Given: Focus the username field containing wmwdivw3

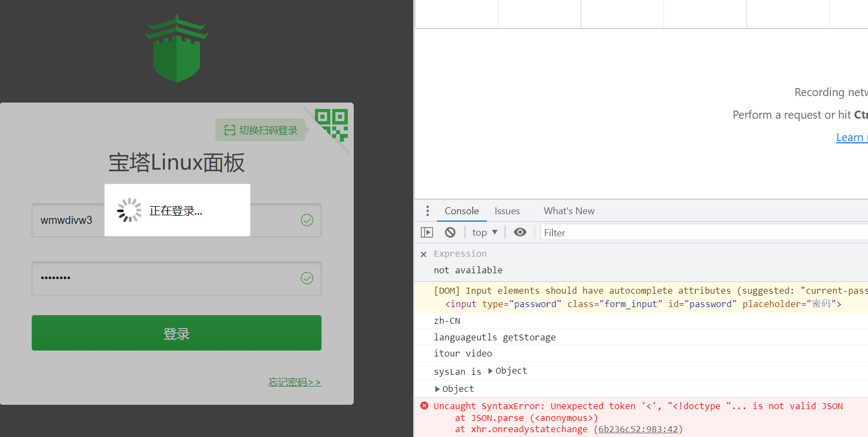Looking at the screenshot, I should click(177, 220).
